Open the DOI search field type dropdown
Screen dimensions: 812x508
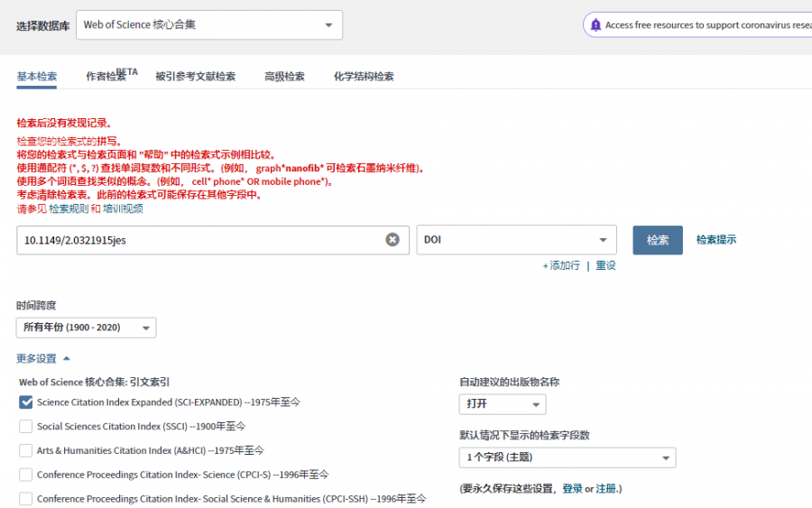pyautogui.click(x=516, y=240)
